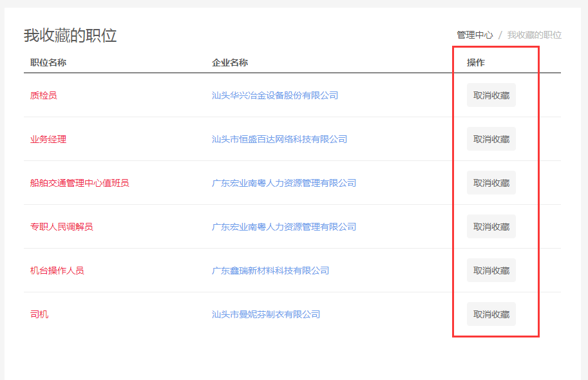Open the 质检员 job posting
The image size is (588, 380).
[44, 95]
